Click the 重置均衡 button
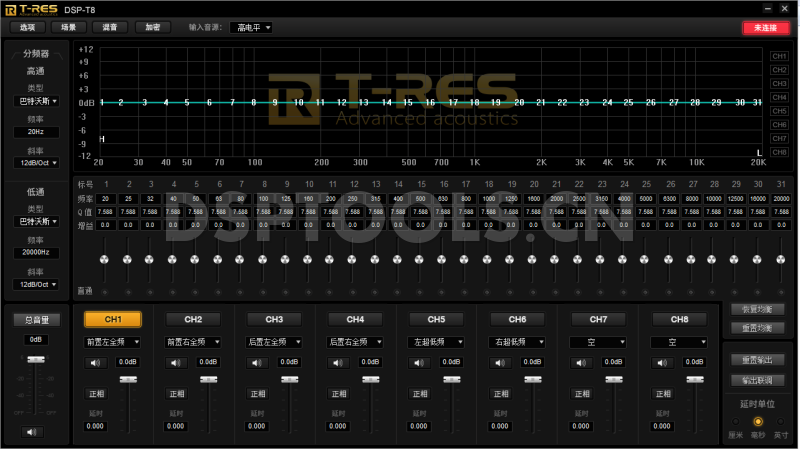 tap(757, 328)
